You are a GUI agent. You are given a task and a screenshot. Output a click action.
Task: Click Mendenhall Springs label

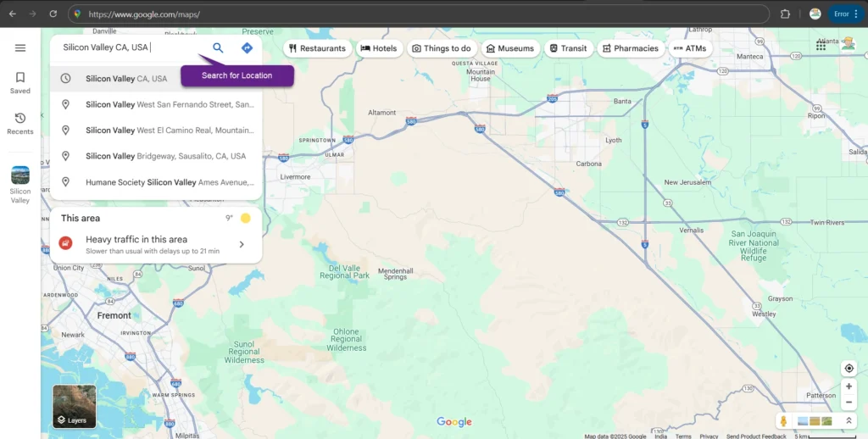tap(395, 274)
